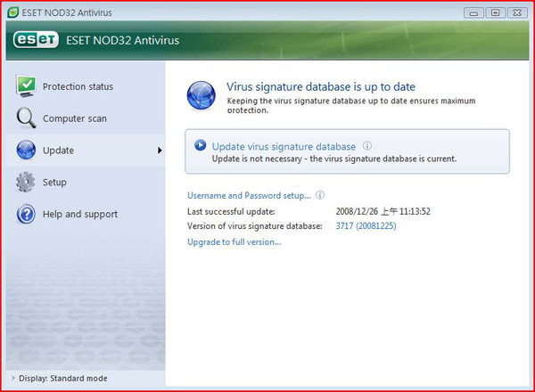Click the 2008/12/26 update timestamp

tap(383, 211)
